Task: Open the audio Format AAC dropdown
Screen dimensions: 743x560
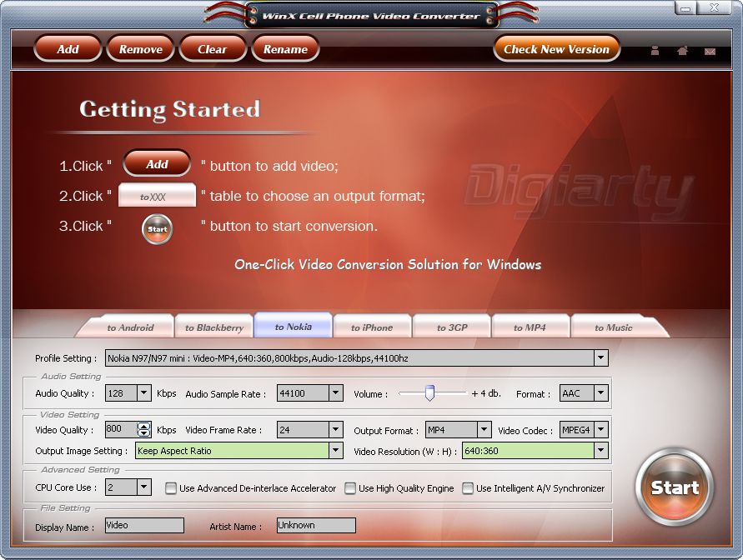Action: pos(601,392)
